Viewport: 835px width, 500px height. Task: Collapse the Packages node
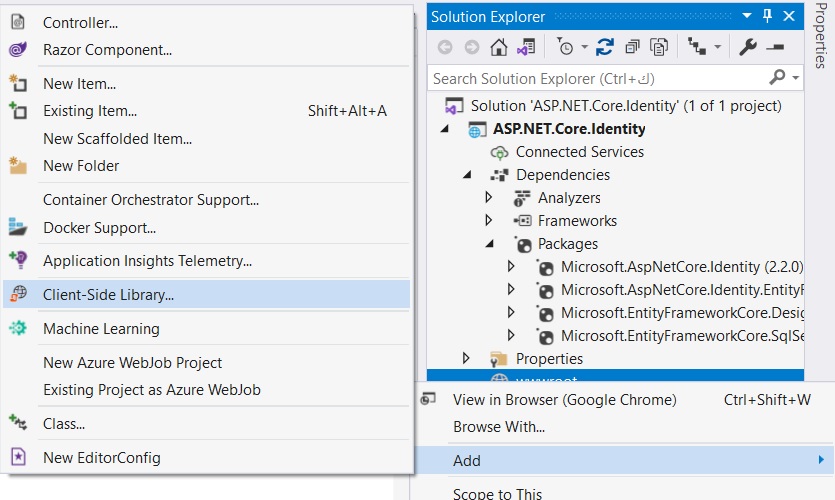click(x=489, y=244)
